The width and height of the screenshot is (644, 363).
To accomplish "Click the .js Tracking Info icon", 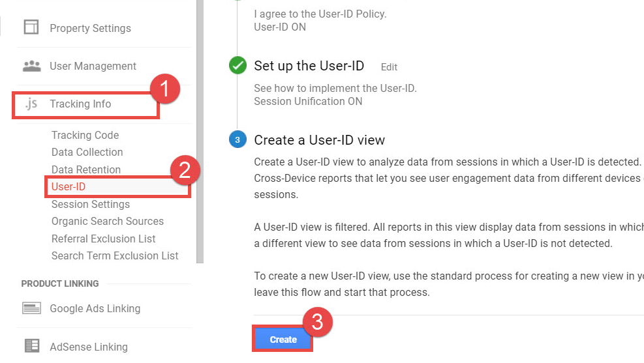I will pyautogui.click(x=31, y=104).
